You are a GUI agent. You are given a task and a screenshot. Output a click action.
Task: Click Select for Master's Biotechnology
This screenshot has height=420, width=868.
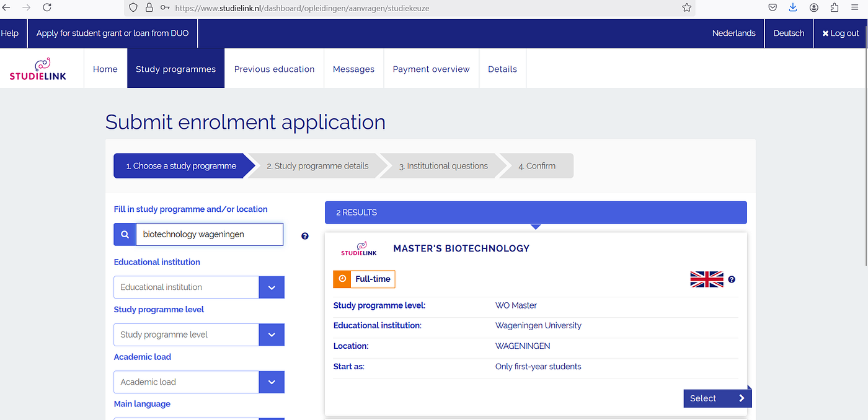pyautogui.click(x=717, y=398)
